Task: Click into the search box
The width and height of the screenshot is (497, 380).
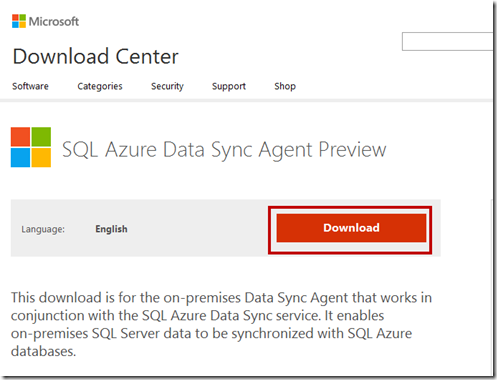Action: 447,42
